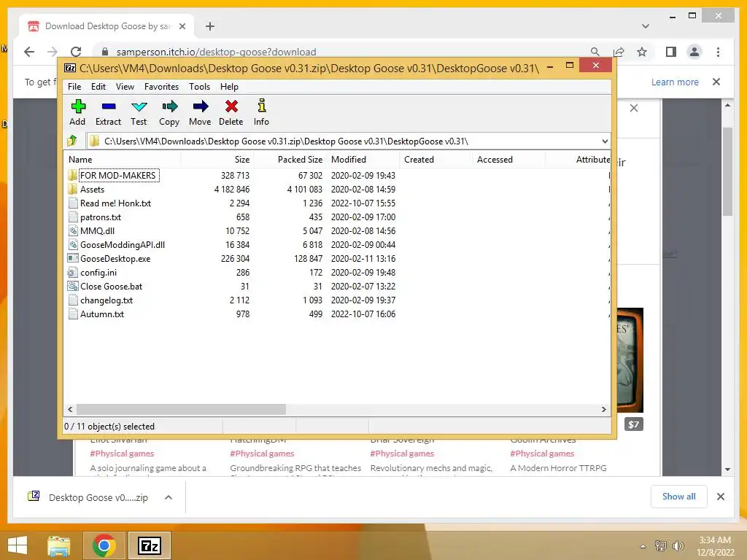Open the Edit menu

[98, 87]
